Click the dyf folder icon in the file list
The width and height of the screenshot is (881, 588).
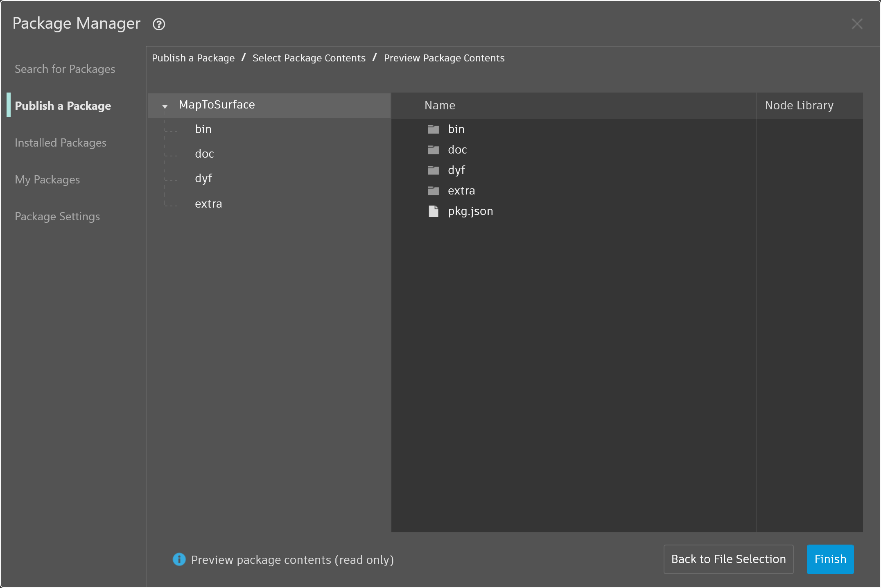[x=434, y=170]
